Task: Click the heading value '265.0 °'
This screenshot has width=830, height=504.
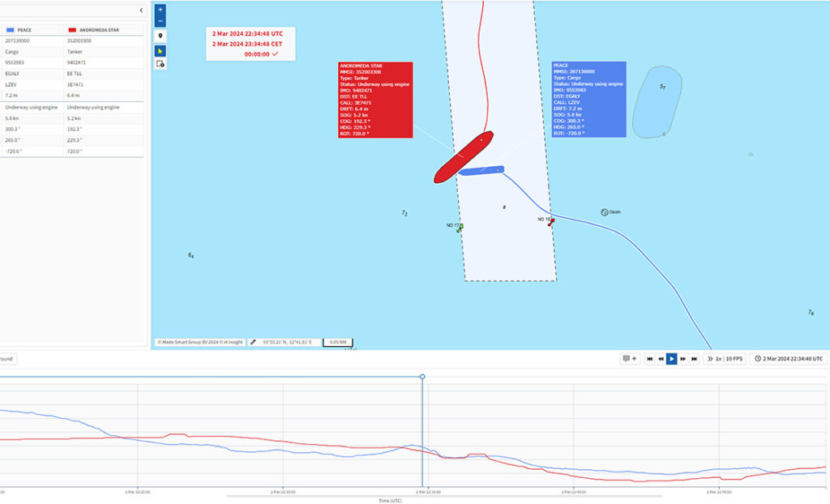Action: click(x=13, y=140)
